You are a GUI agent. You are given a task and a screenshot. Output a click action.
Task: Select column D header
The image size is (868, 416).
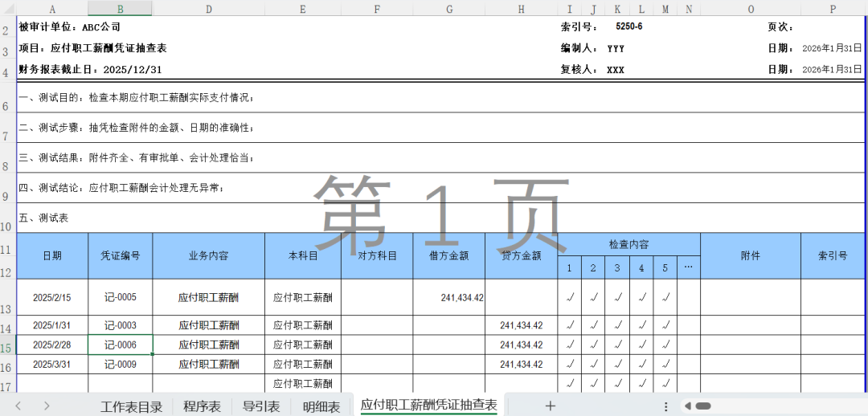[209, 8]
